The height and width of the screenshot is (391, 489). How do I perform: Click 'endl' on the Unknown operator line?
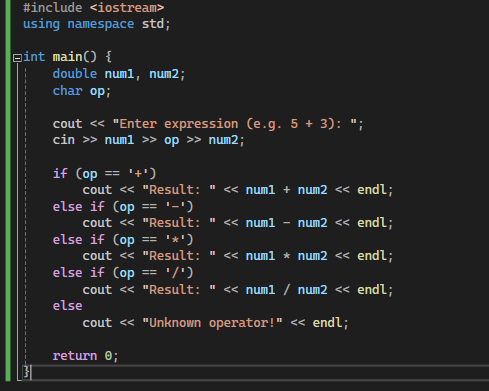(327, 323)
